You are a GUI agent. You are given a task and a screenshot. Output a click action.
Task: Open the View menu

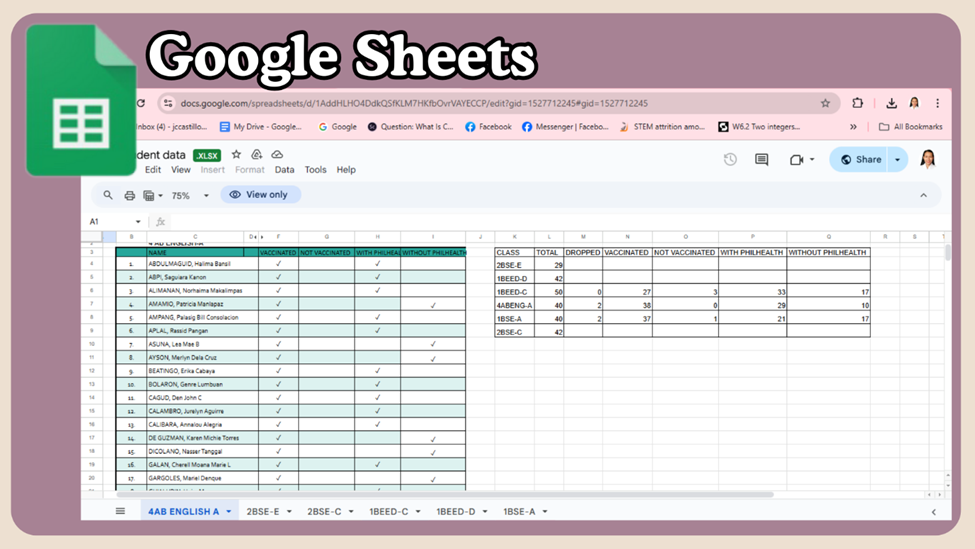[x=181, y=170]
